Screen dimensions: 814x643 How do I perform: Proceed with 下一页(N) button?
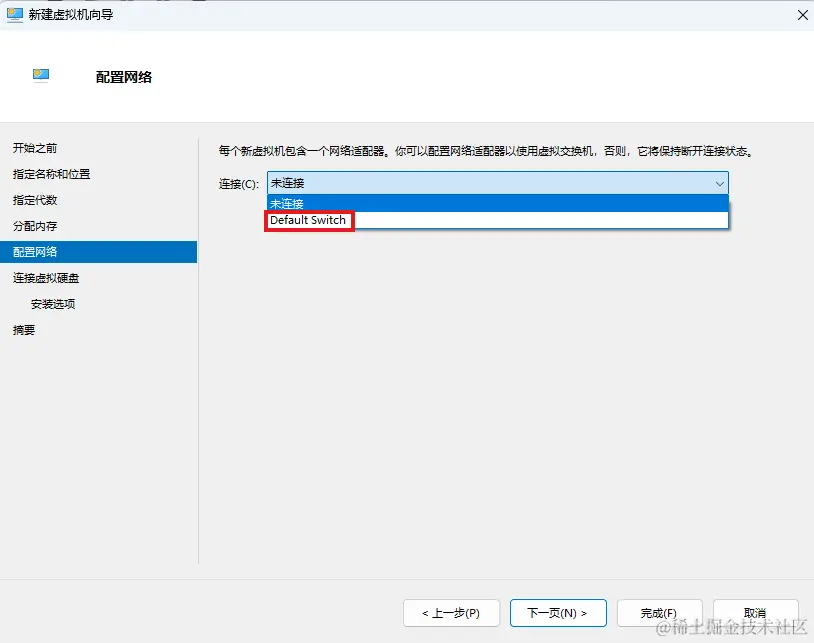(558, 613)
